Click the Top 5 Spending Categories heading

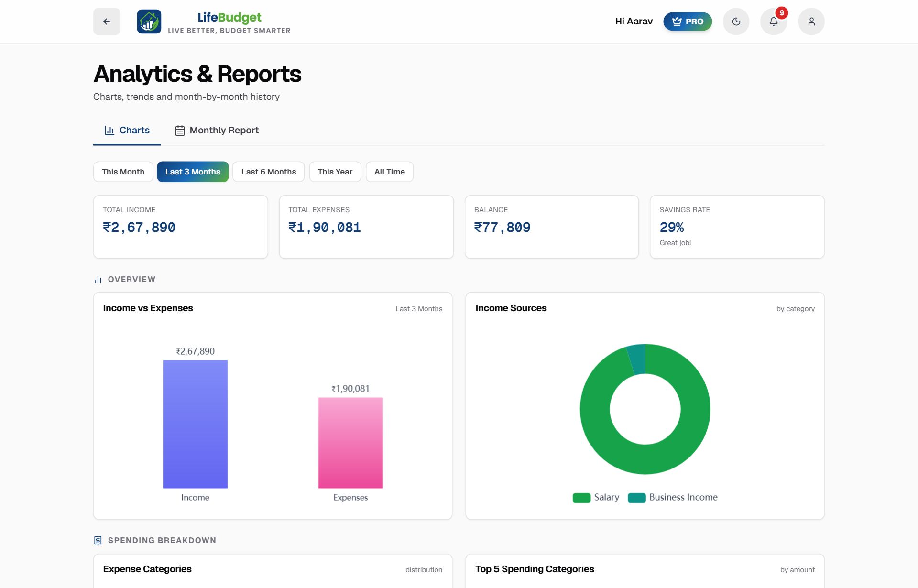[x=535, y=569]
